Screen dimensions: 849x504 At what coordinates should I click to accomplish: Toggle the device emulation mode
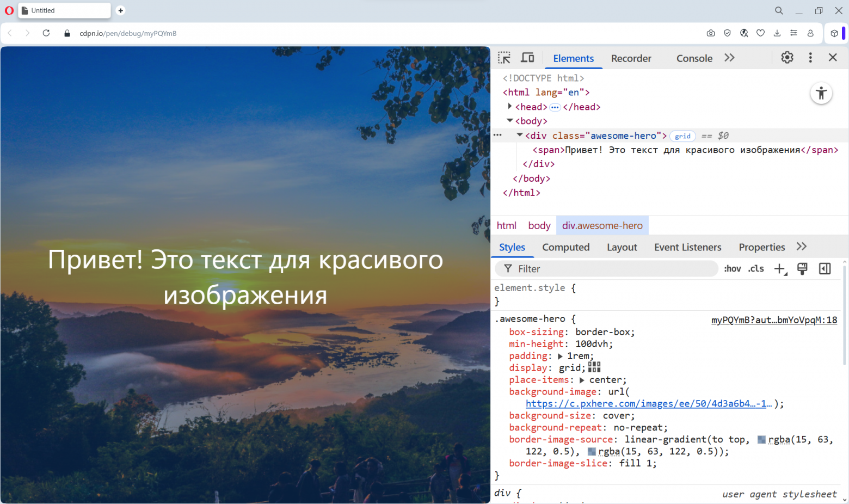[527, 57]
